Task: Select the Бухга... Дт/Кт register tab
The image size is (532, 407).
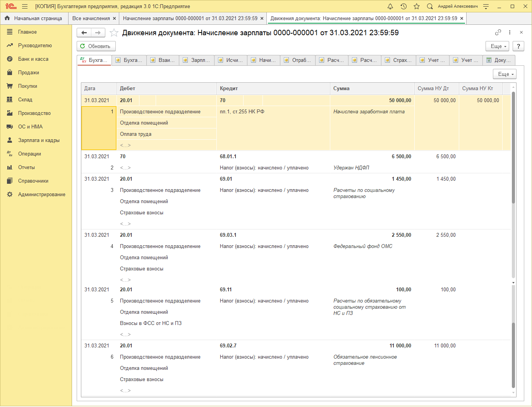Action: pyautogui.click(x=94, y=60)
